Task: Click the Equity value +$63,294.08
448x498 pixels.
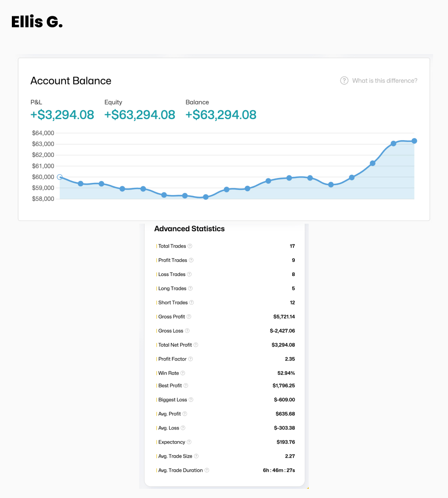Action: [x=140, y=115]
